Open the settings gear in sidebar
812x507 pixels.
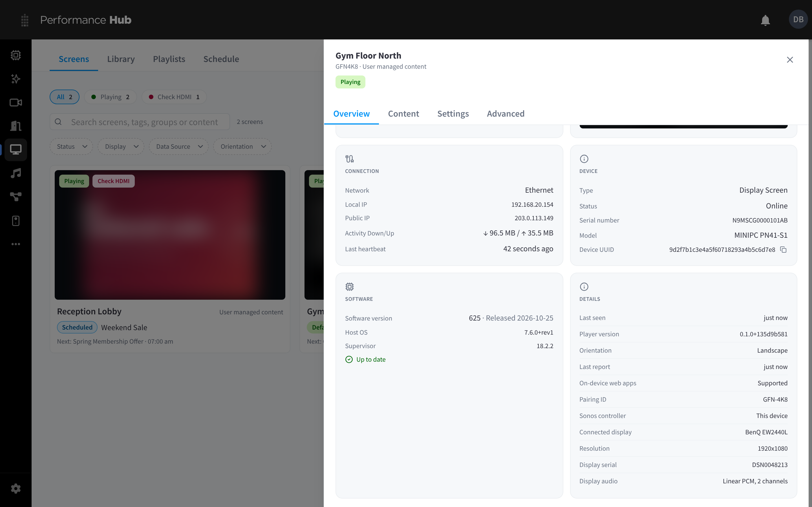pos(16,488)
